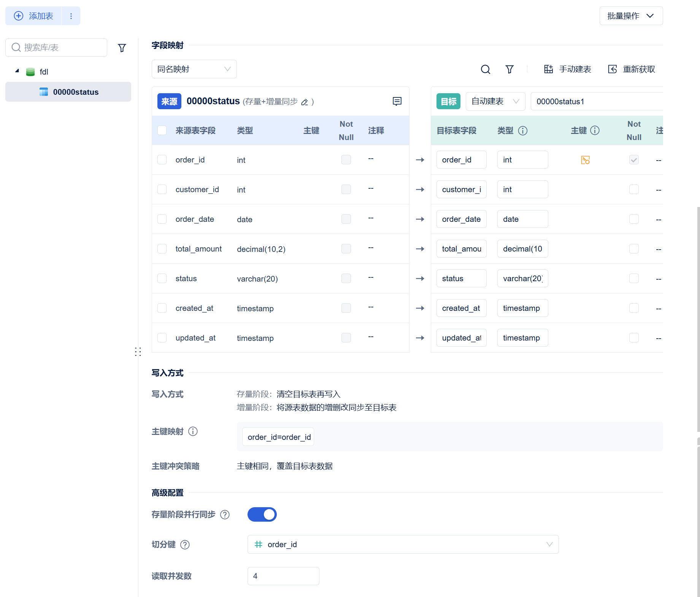The height and width of the screenshot is (597, 700).
Task: Check the total_amount source row checkbox
Action: 162,248
